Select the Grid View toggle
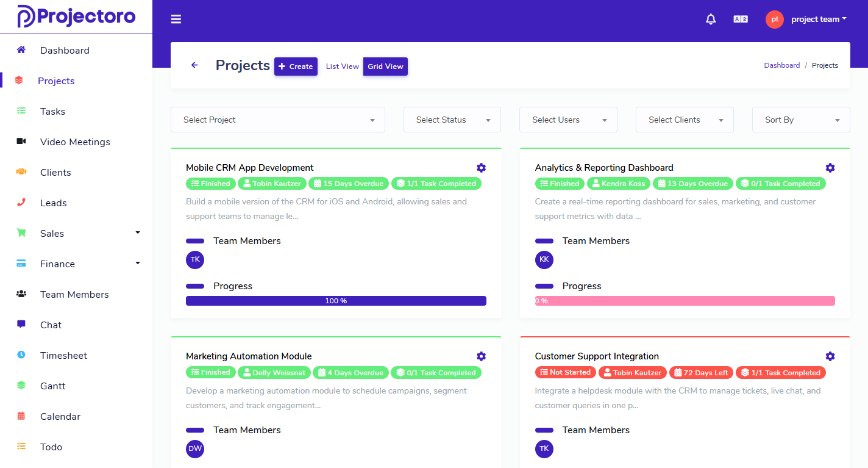 coord(385,67)
